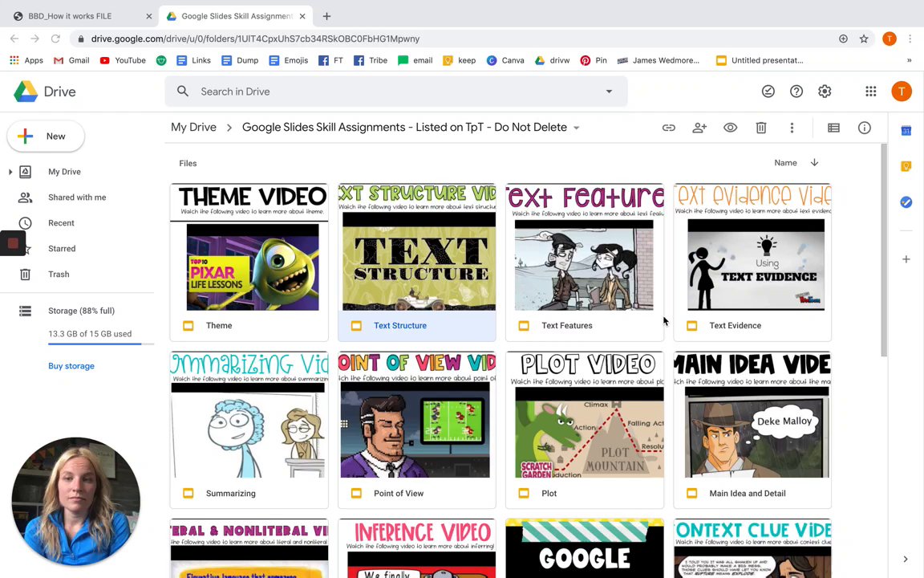The image size is (924, 578).
Task: Open the Name sort options
Action: pos(785,163)
